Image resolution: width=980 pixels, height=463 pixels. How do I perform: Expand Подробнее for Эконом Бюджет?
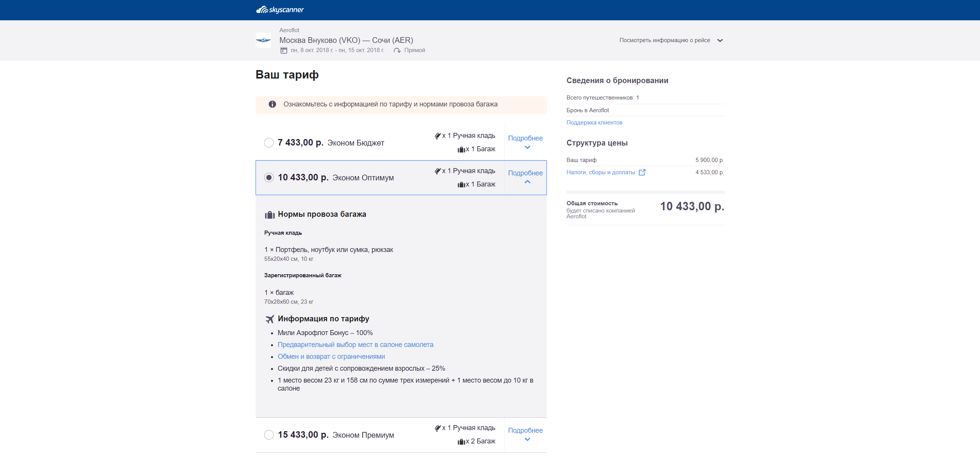point(525,142)
